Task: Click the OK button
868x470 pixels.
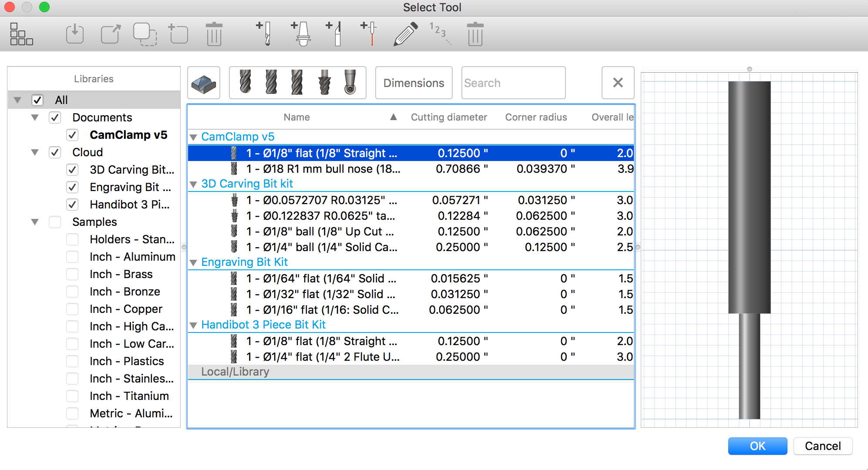Action: tap(757, 446)
